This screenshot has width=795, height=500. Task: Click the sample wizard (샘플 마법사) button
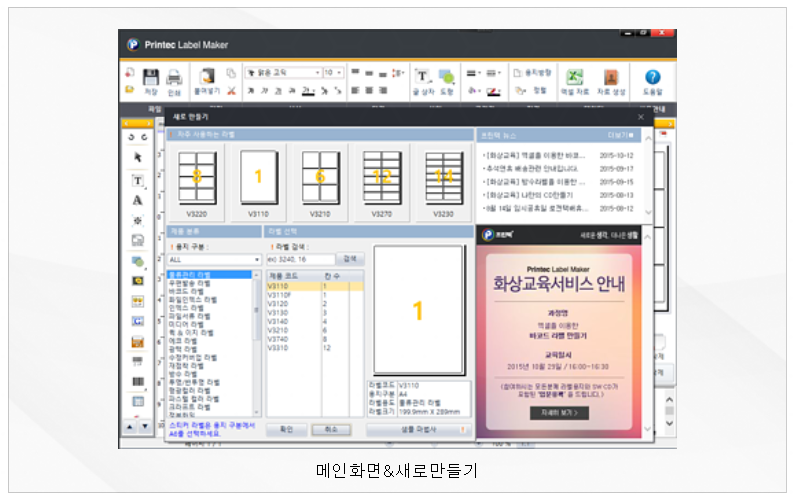418,430
